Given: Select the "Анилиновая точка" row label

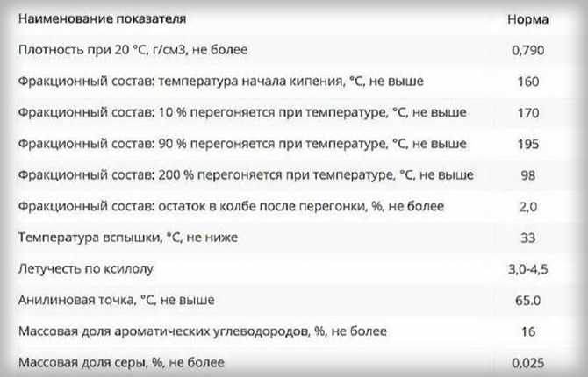Looking at the screenshot, I should coord(116,300).
